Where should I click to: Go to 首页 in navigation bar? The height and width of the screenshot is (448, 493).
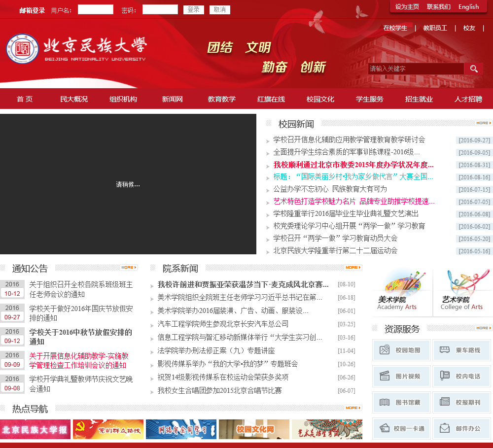(25, 99)
